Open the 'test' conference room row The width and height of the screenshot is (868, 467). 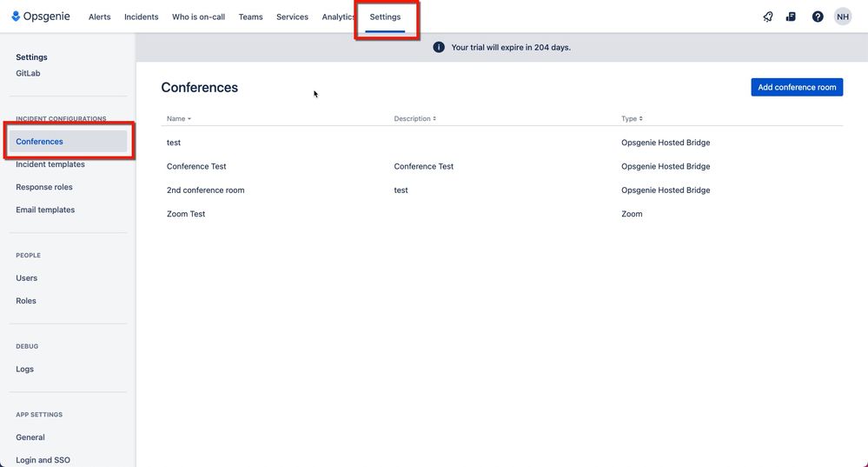501,143
